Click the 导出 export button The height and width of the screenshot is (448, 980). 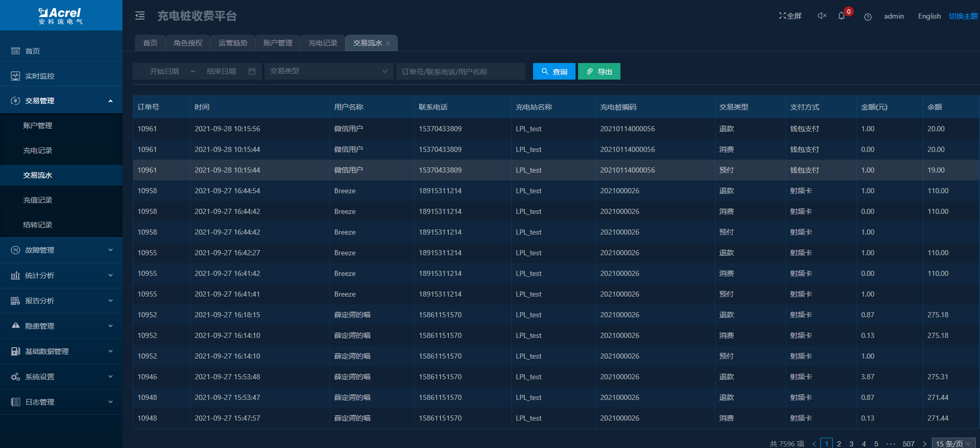click(599, 71)
